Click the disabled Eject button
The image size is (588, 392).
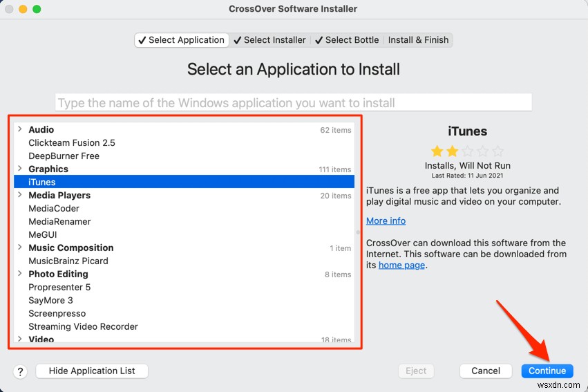[x=416, y=371]
